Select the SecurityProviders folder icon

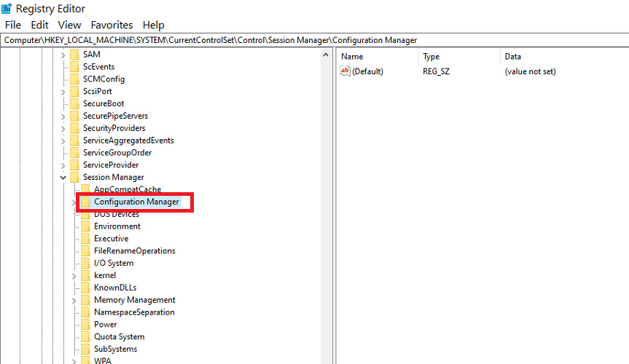pyautogui.click(x=74, y=128)
